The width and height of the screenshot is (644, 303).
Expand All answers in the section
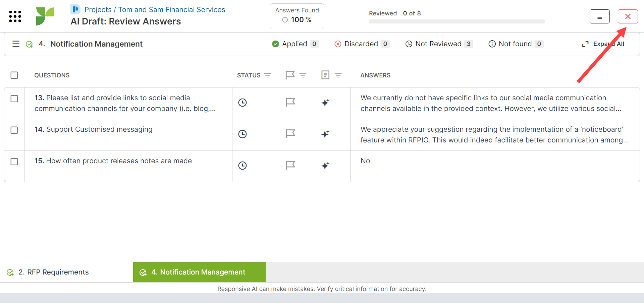(603, 44)
